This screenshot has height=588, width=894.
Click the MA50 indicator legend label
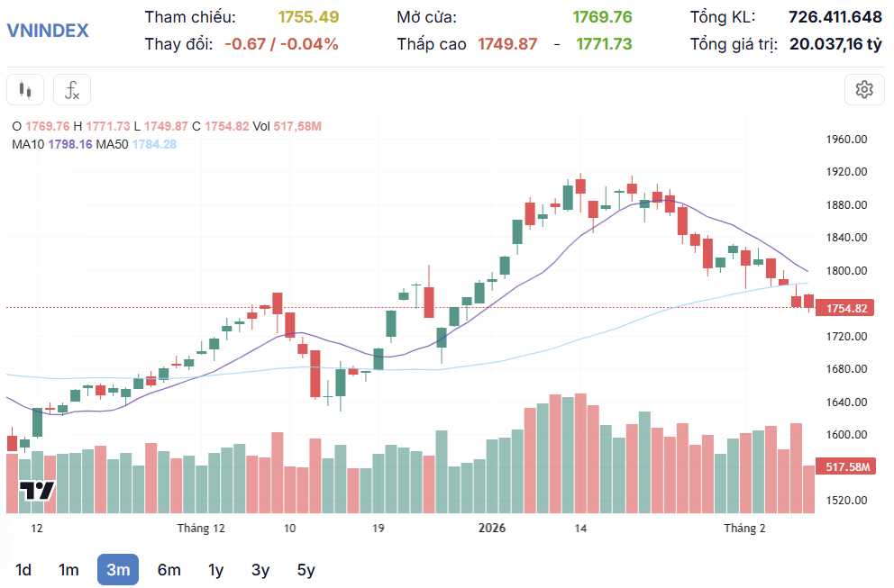(113, 144)
